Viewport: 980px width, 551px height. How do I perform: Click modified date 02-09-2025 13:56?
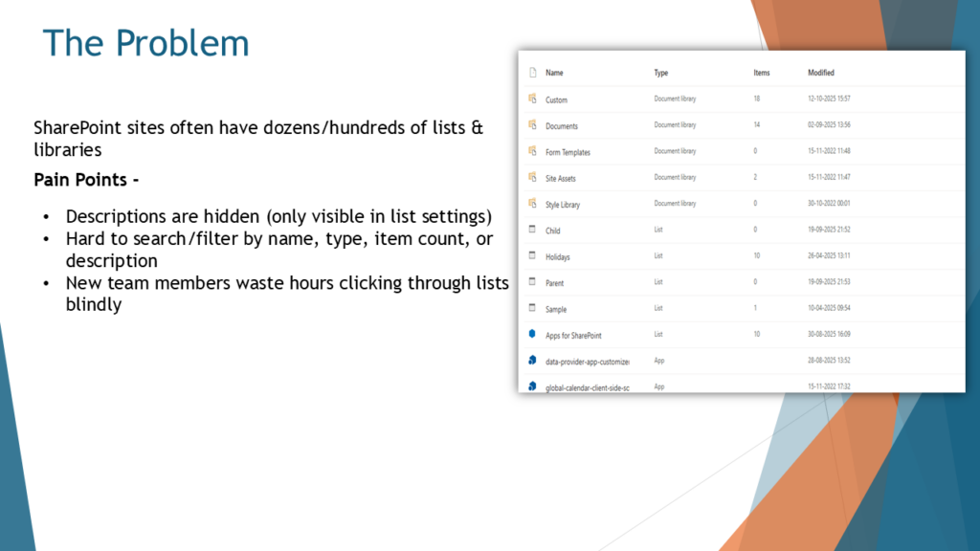click(x=829, y=125)
